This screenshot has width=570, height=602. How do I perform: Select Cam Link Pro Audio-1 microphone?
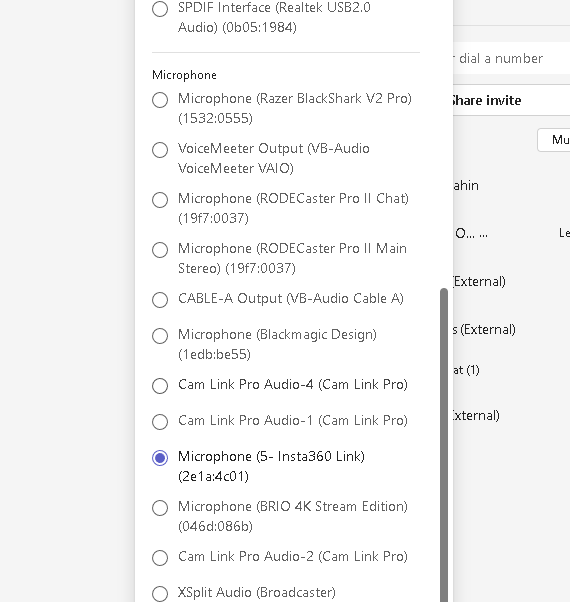[160, 422]
